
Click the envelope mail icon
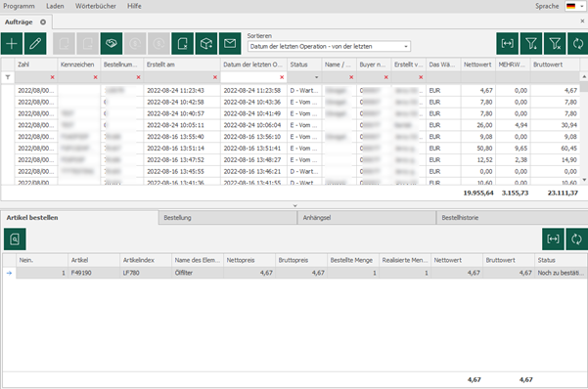click(230, 44)
